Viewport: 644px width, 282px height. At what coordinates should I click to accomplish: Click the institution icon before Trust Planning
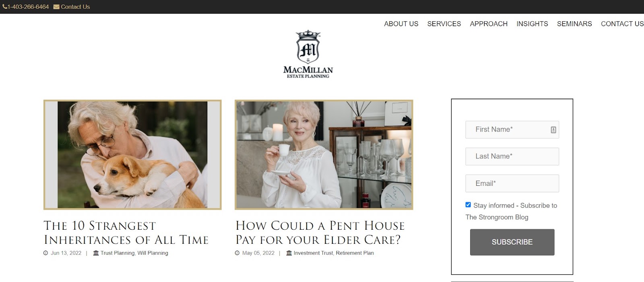[96, 253]
